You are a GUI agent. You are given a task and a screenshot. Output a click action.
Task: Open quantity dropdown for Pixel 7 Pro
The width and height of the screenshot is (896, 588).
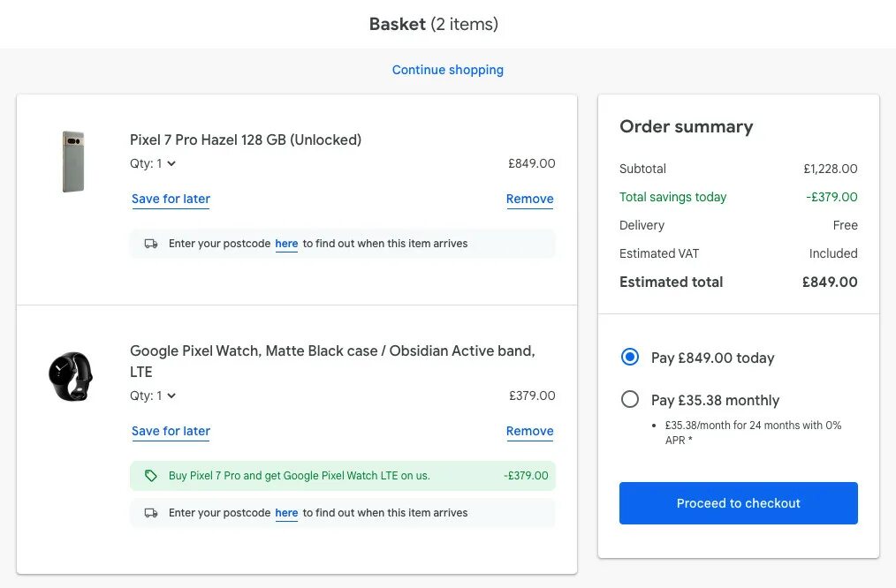154,163
